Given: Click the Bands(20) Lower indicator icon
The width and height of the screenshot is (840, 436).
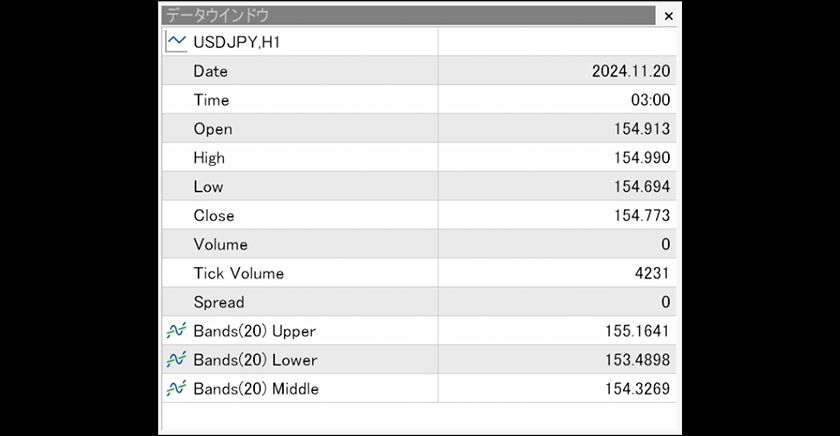Looking at the screenshot, I should coord(177,360).
